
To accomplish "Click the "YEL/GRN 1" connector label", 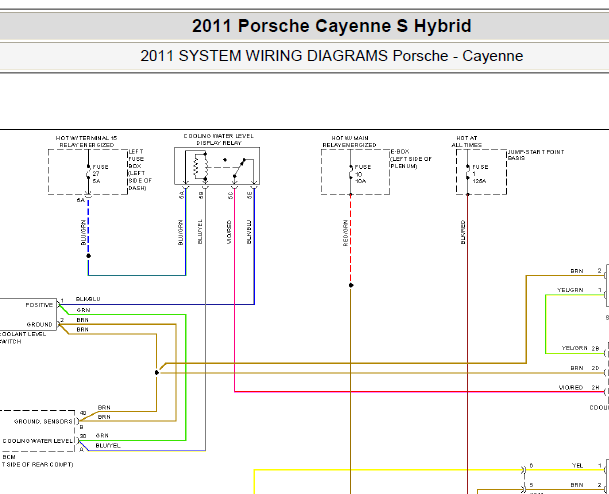I will [579, 290].
